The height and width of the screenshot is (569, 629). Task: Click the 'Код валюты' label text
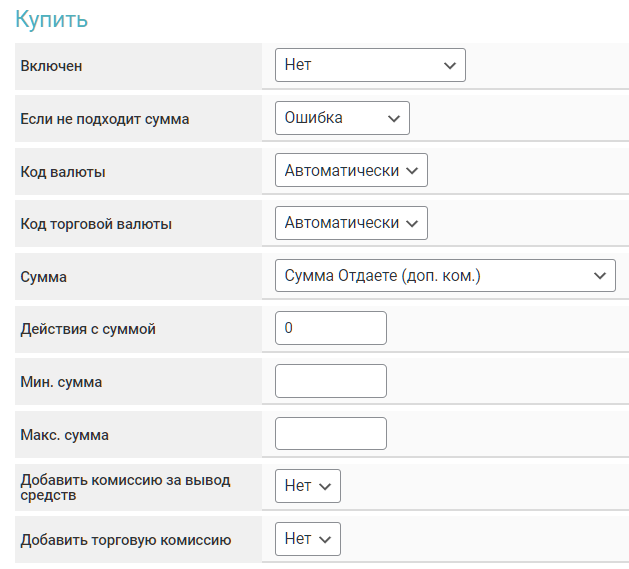pyautogui.click(x=63, y=172)
